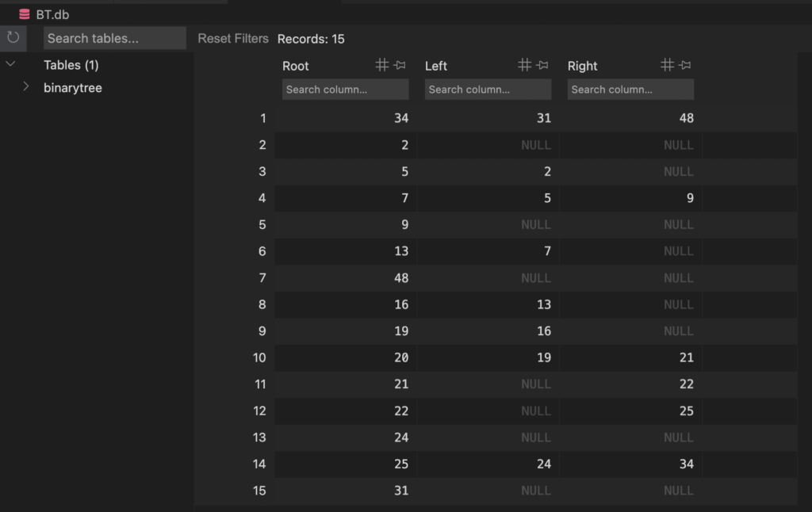This screenshot has width=812, height=512.
Task: Click the hash icon in Right column
Action: pyautogui.click(x=667, y=66)
